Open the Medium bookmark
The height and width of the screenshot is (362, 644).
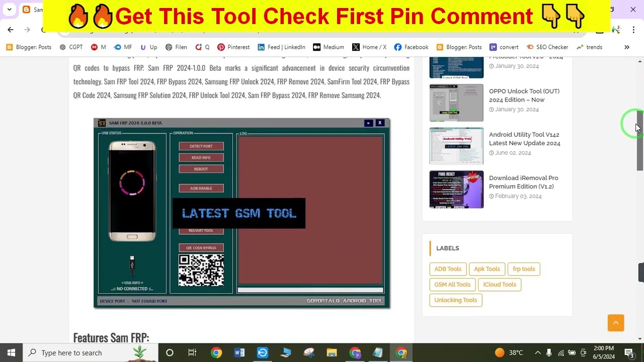pos(328,47)
